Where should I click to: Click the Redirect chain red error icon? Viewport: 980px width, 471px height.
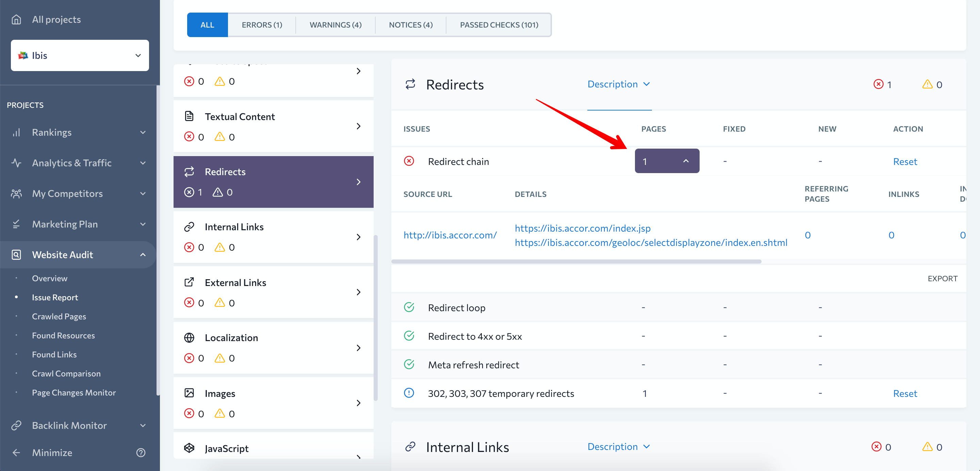[x=409, y=161]
